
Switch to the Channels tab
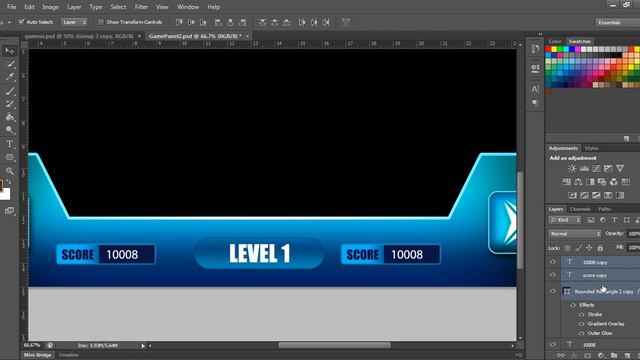[x=580, y=209]
